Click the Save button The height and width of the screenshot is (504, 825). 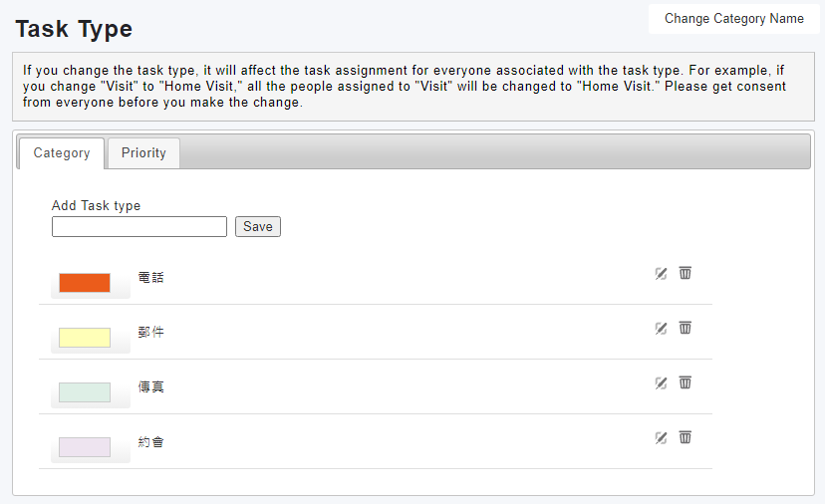click(x=258, y=227)
